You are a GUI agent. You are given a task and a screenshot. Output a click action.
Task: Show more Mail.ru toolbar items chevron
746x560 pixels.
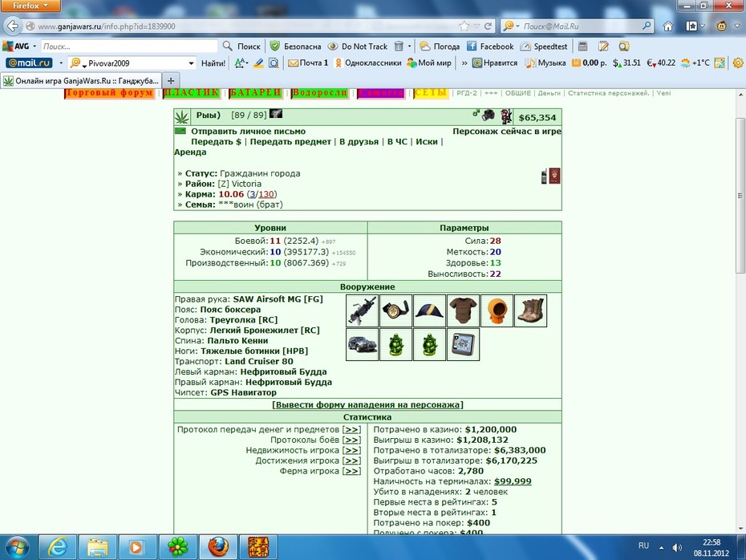464,63
